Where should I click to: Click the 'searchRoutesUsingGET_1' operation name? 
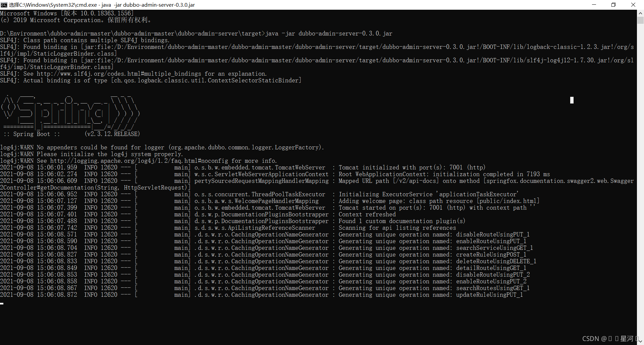tap(493, 288)
